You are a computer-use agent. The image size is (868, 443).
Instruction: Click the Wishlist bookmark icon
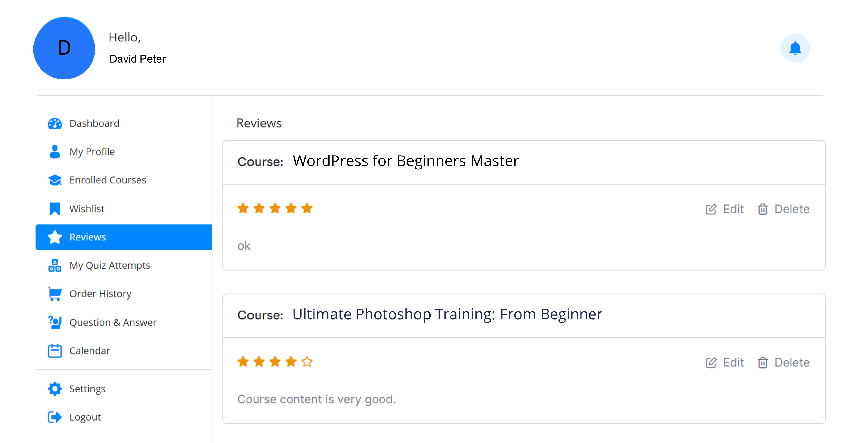pos(55,209)
